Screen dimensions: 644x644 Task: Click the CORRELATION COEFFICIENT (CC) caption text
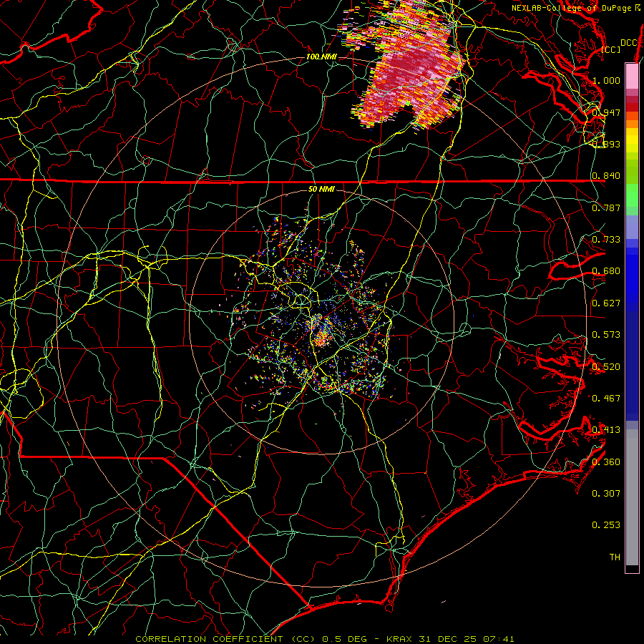[x=225, y=639]
